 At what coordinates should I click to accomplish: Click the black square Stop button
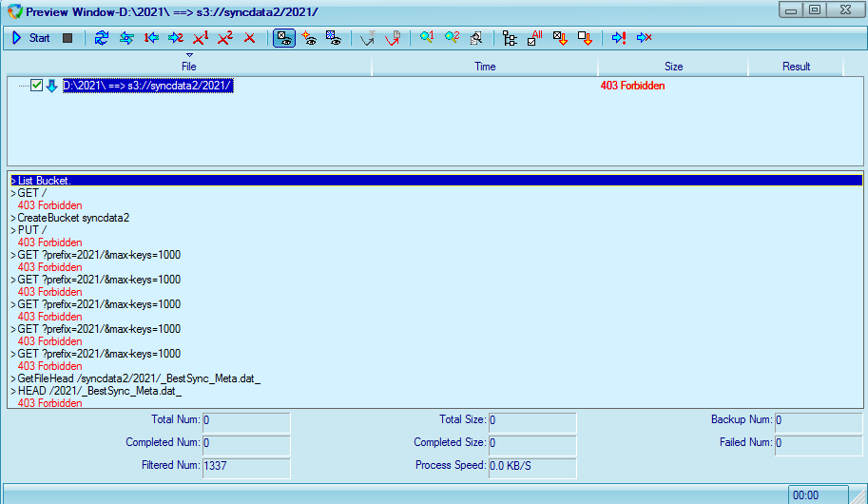(x=68, y=38)
